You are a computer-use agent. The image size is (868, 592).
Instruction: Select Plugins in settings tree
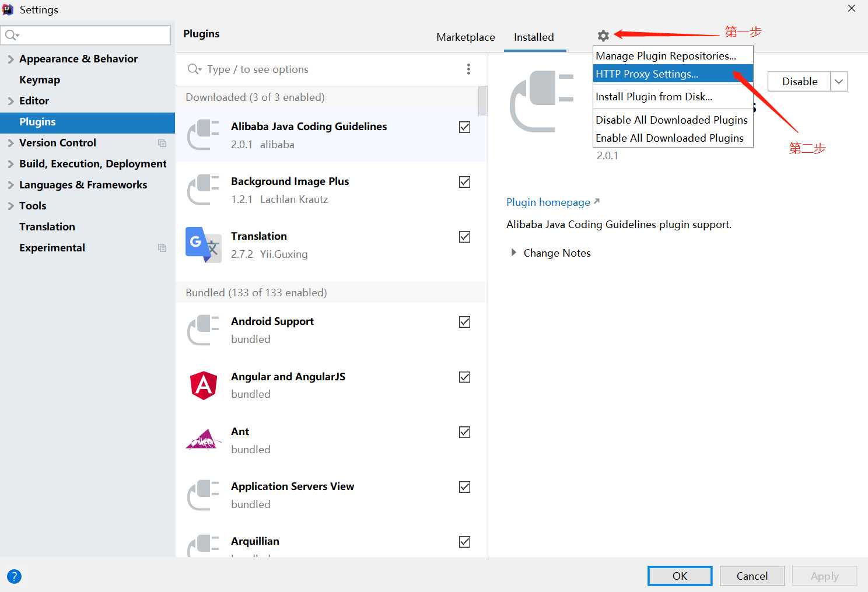click(87, 122)
